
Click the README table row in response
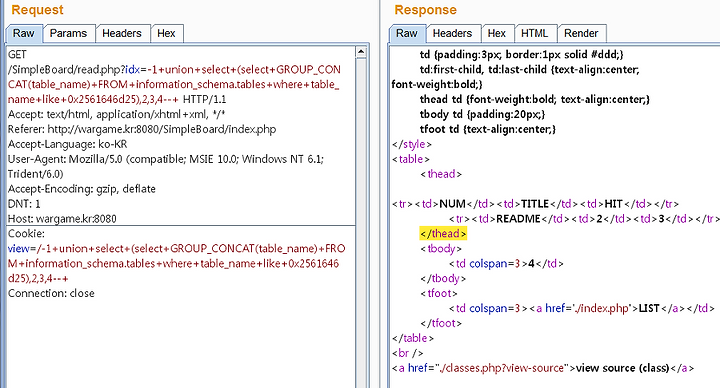(584, 219)
